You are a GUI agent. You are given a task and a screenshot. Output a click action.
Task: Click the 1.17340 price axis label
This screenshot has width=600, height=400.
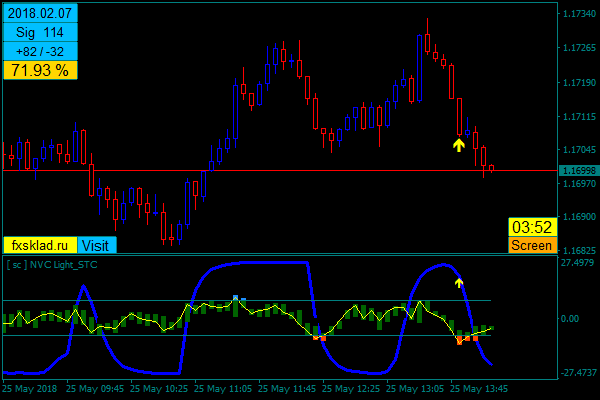point(577,14)
